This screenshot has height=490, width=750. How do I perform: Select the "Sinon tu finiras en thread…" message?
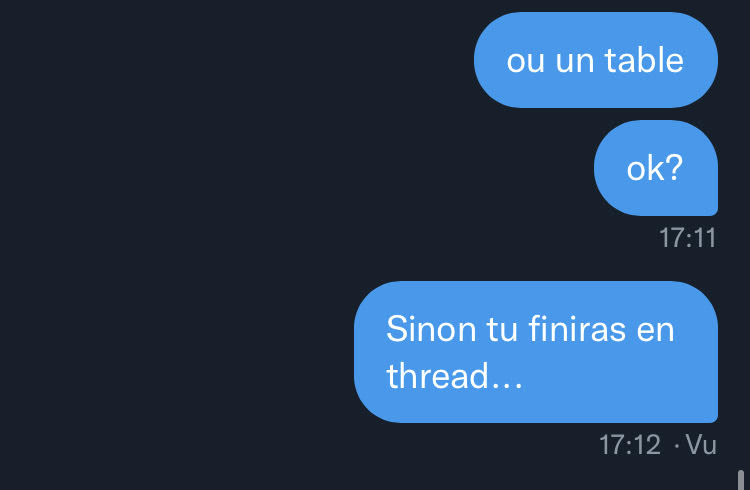tap(536, 352)
